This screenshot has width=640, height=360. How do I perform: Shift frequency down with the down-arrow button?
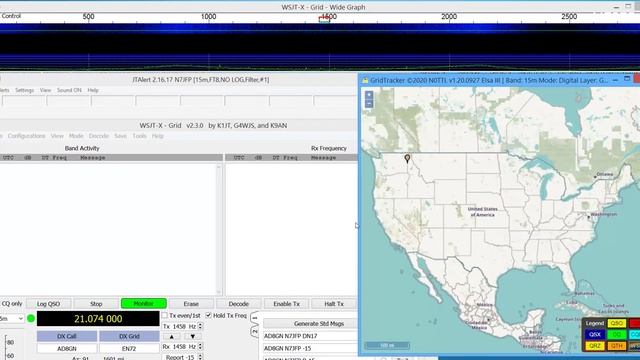192,336
